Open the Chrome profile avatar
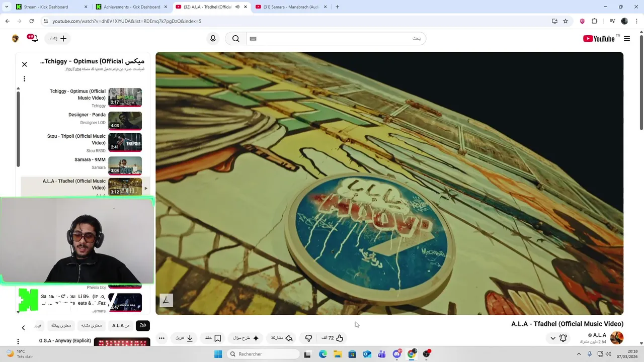 click(624, 21)
